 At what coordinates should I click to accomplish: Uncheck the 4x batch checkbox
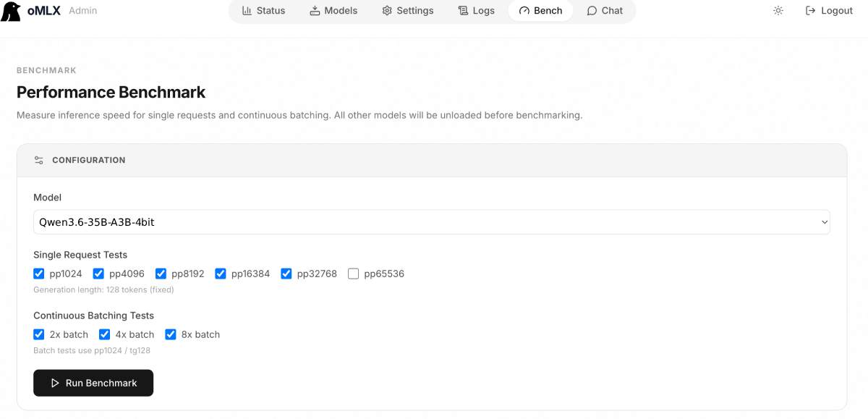click(x=104, y=334)
